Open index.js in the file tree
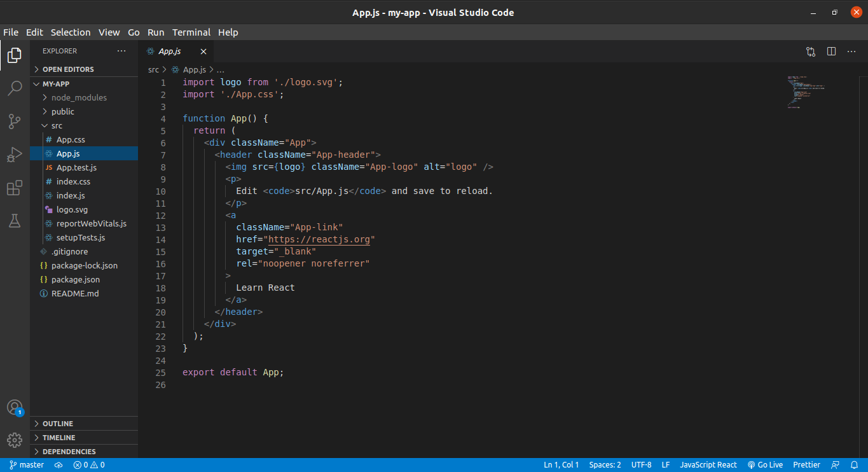 click(84, 195)
